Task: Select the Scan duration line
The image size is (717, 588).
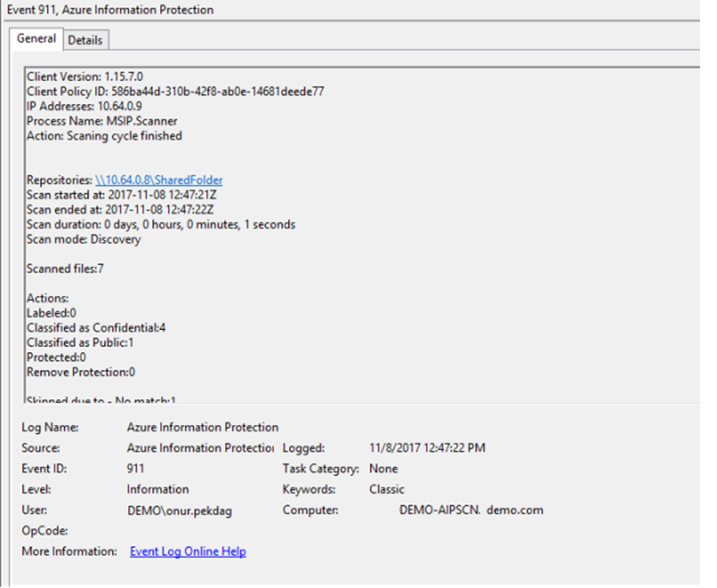Action: 161,225
